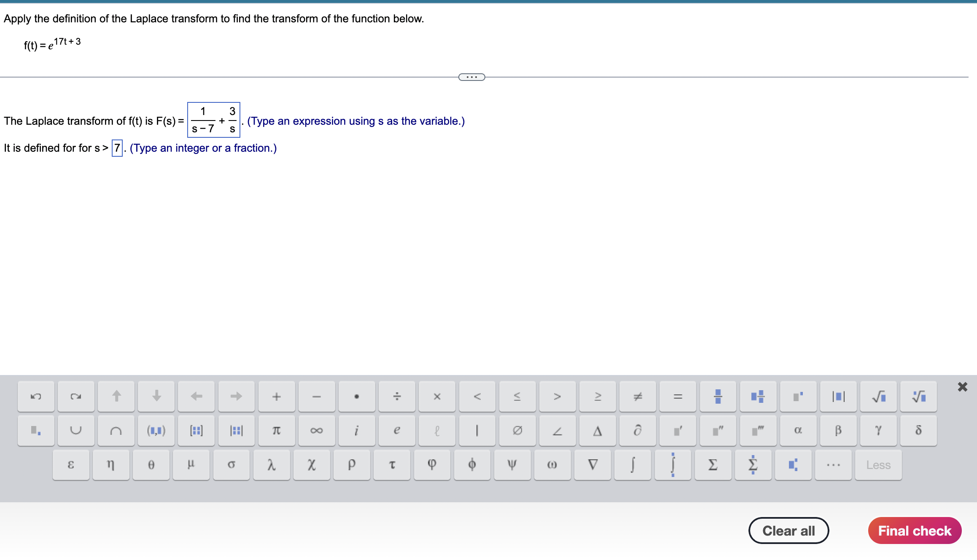The height and width of the screenshot is (560, 977).
Task: Insert the infinity symbol
Action: click(316, 430)
